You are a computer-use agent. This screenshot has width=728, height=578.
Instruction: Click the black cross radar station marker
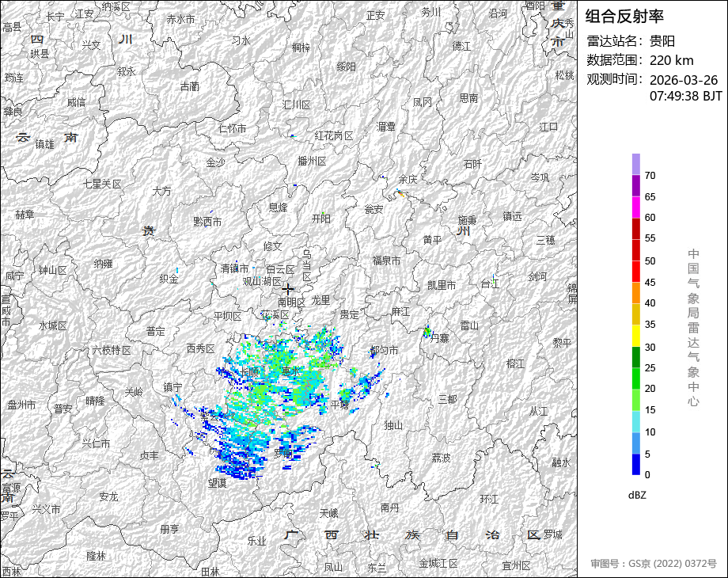pyautogui.click(x=287, y=289)
